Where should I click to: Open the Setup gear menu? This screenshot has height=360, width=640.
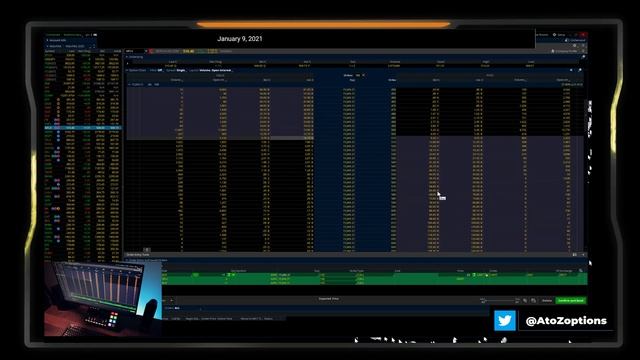point(559,35)
